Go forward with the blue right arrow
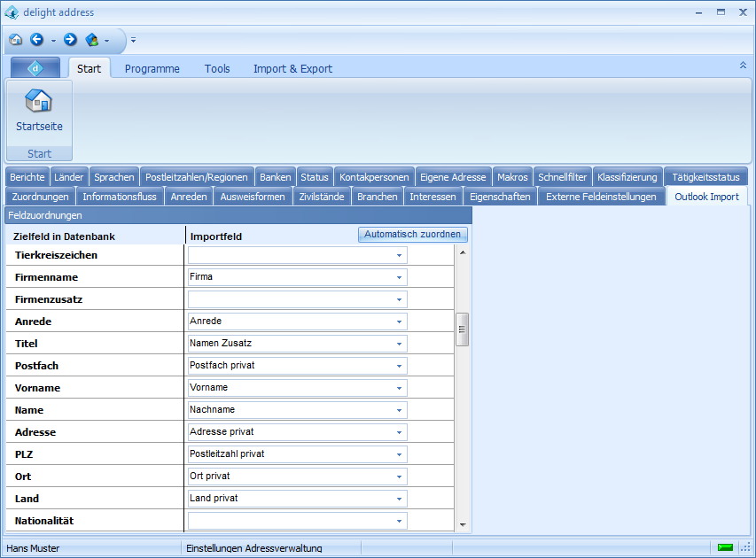 (x=70, y=40)
